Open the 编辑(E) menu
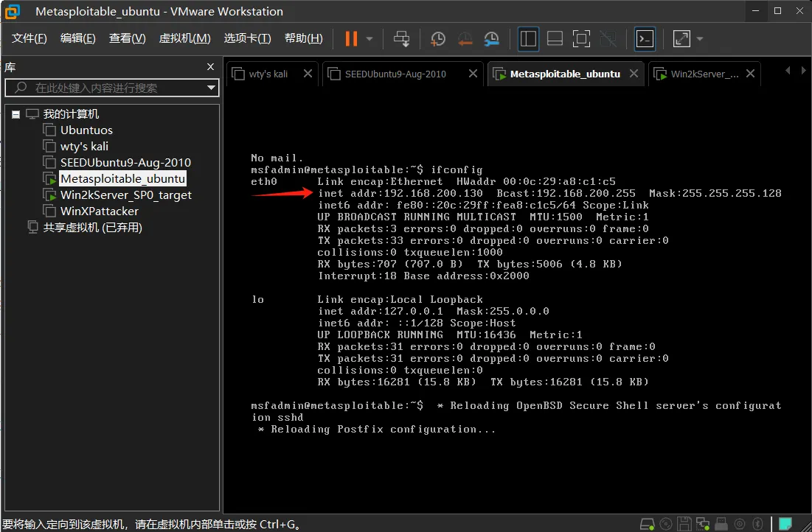The height and width of the screenshot is (532, 812). click(x=77, y=38)
